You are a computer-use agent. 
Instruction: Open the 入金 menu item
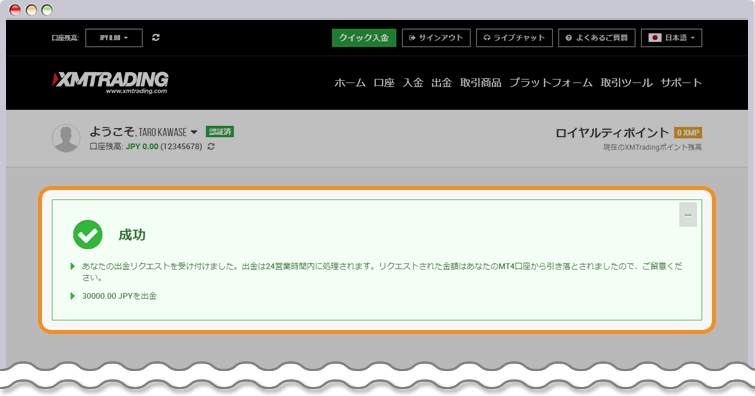click(413, 83)
